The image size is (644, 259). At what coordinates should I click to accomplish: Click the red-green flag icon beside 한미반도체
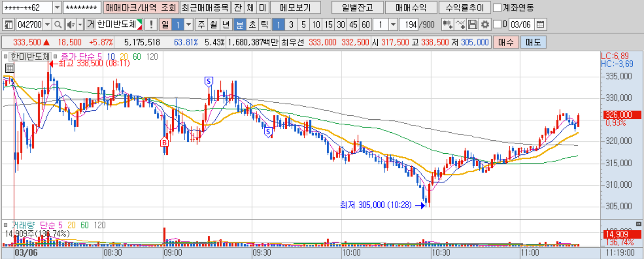coord(139,24)
